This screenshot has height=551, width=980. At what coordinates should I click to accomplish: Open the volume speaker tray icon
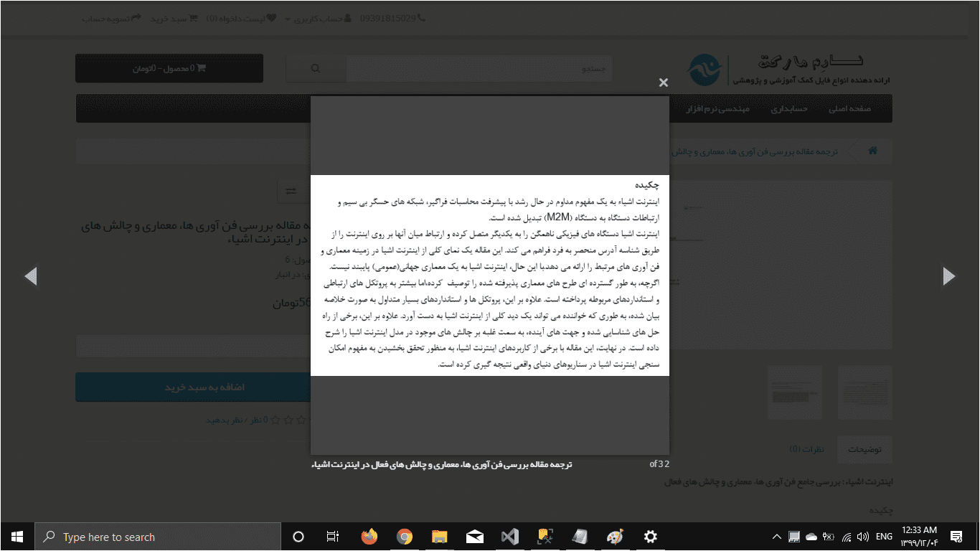863,537
